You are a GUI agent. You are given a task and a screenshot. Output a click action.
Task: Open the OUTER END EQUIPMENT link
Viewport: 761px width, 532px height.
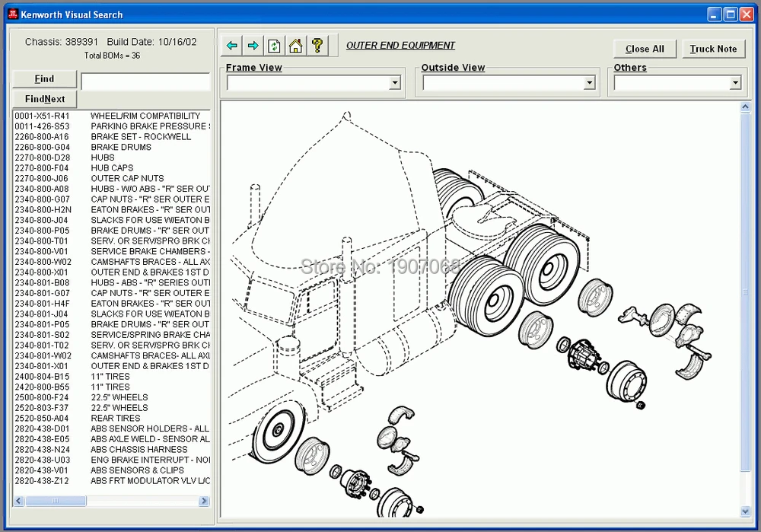(400, 46)
